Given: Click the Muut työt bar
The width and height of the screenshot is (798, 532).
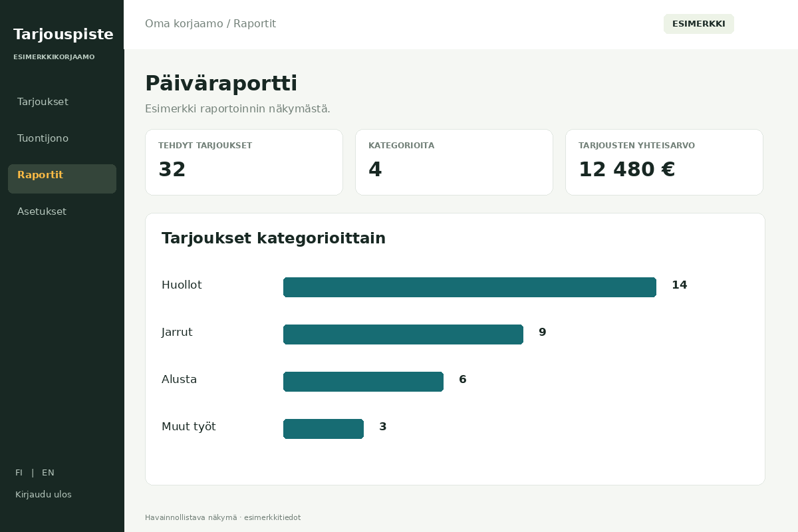Looking at the screenshot, I should 323,429.
